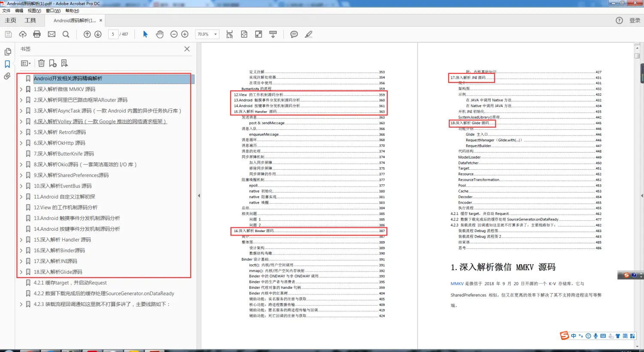Open the attachments paperclip panel
This screenshot has height=352, width=644.
(x=7, y=76)
